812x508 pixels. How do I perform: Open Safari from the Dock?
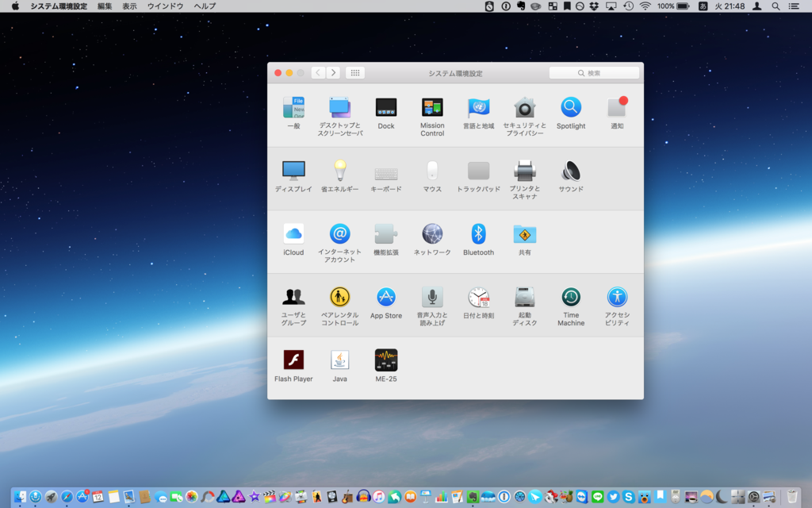(x=67, y=497)
